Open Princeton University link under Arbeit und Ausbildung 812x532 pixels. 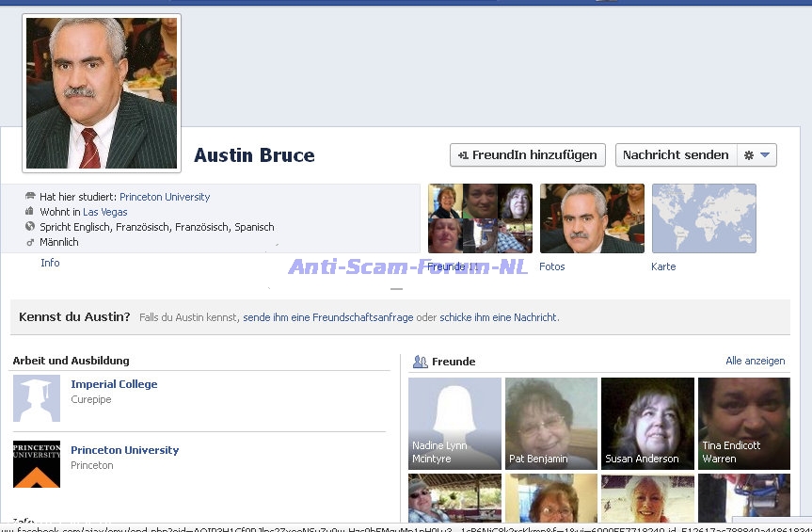(124, 450)
